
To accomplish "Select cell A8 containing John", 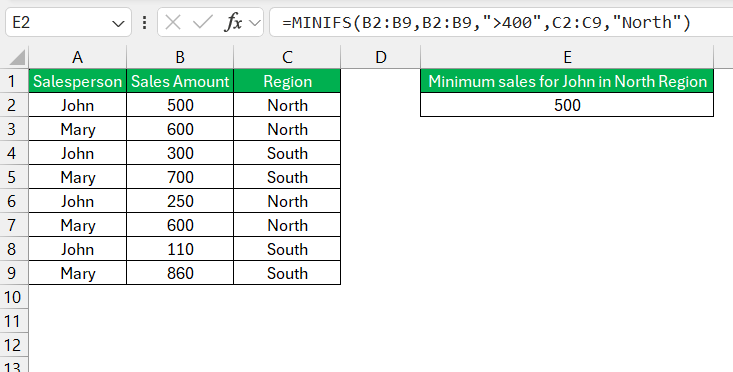I will tap(78, 249).
